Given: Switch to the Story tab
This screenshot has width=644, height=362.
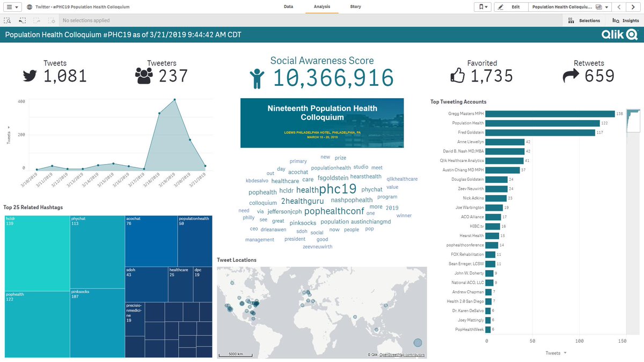Looking at the screenshot, I should point(355,7).
